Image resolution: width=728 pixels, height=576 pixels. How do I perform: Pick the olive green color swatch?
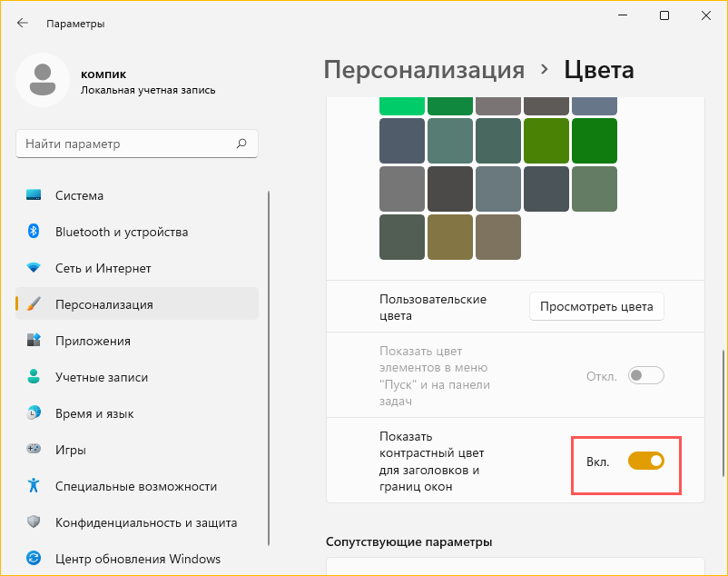coord(546,141)
